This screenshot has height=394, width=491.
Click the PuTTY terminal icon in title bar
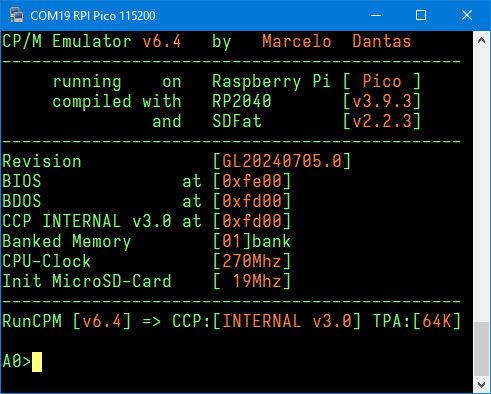[x=16, y=15]
